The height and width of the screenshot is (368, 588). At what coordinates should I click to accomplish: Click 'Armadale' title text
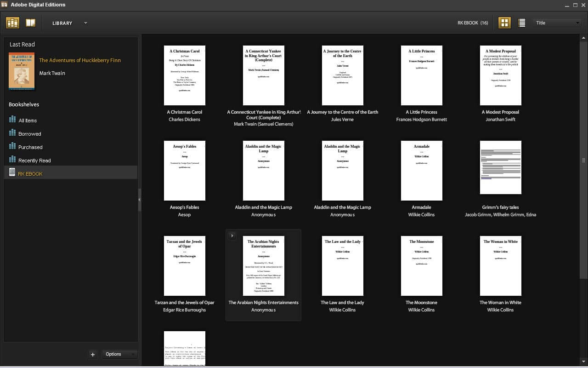point(421,207)
